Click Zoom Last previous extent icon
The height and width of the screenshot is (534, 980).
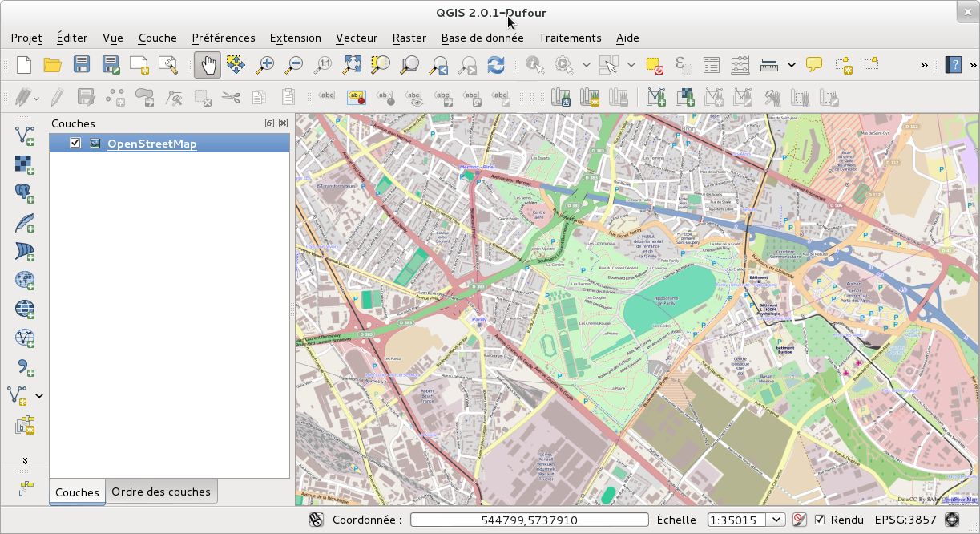[438, 65]
